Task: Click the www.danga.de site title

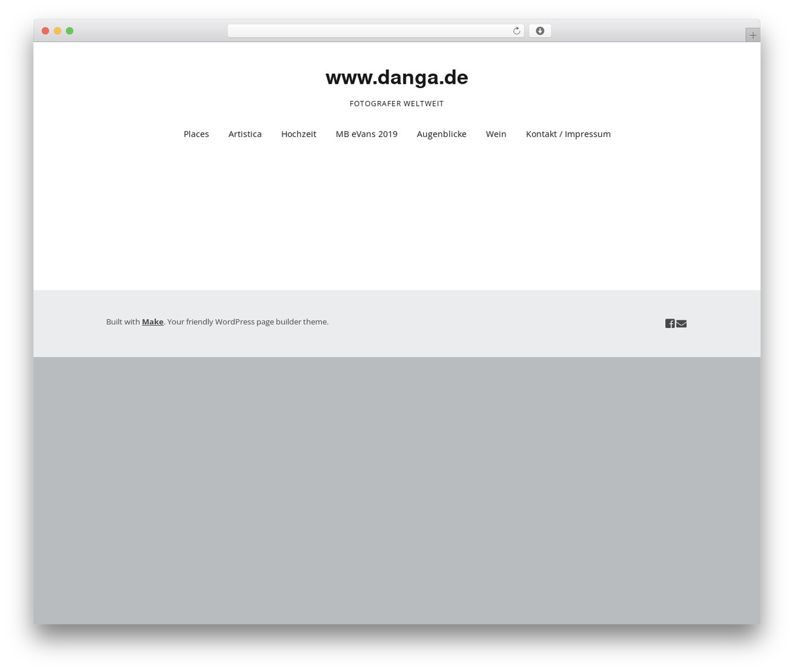Action: [397, 77]
